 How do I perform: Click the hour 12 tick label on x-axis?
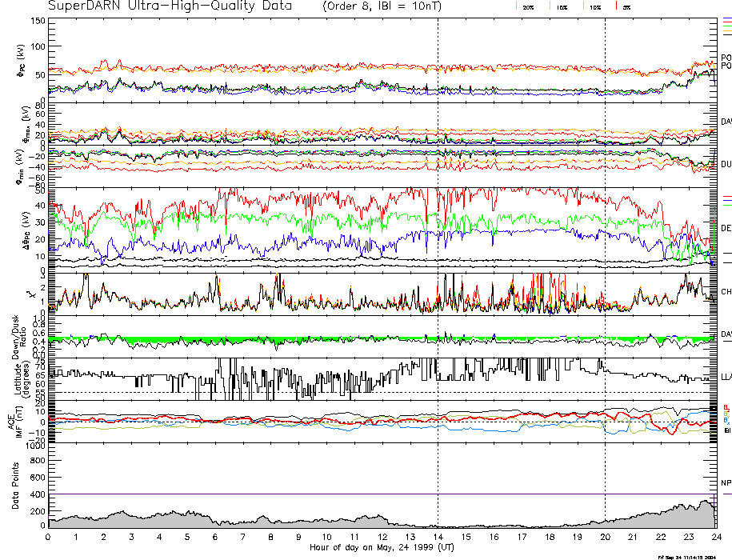(382, 538)
